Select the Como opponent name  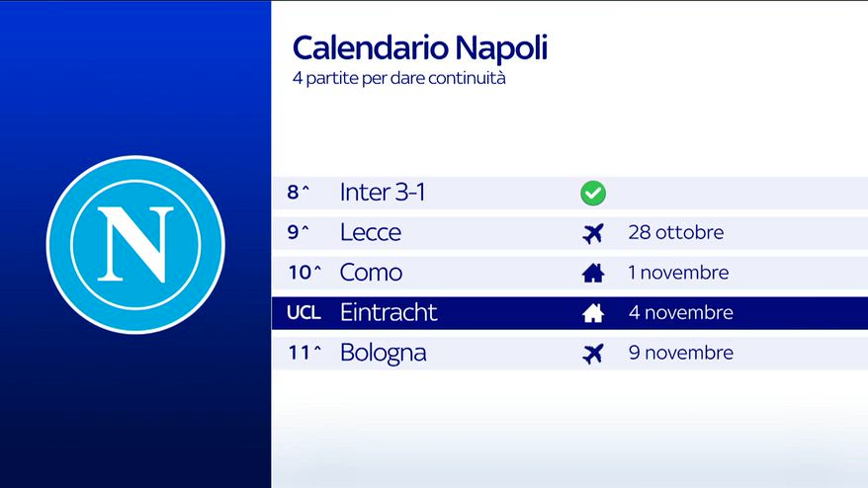click(x=371, y=274)
